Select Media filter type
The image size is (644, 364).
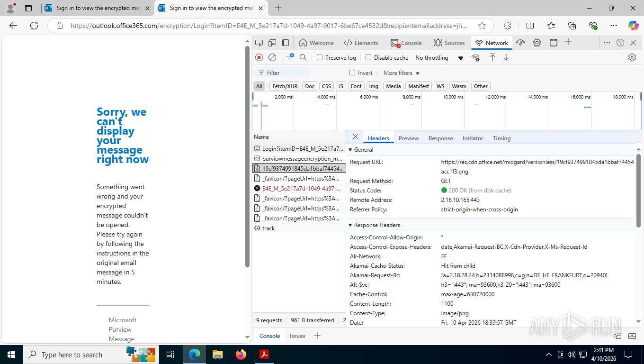pos(394,86)
